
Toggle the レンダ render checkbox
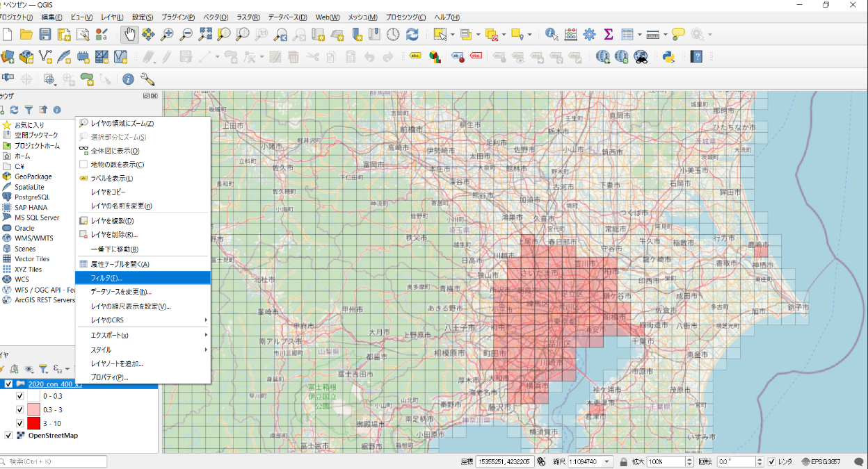pyautogui.click(x=772, y=461)
